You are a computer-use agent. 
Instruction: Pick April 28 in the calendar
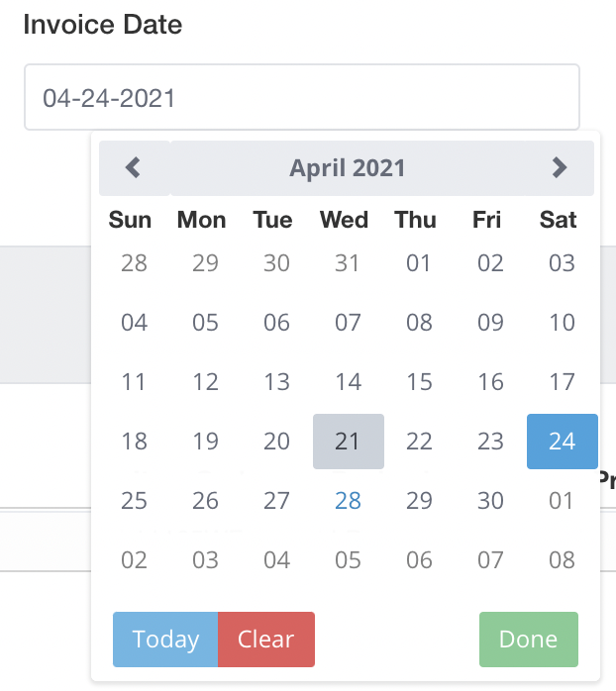[348, 501]
